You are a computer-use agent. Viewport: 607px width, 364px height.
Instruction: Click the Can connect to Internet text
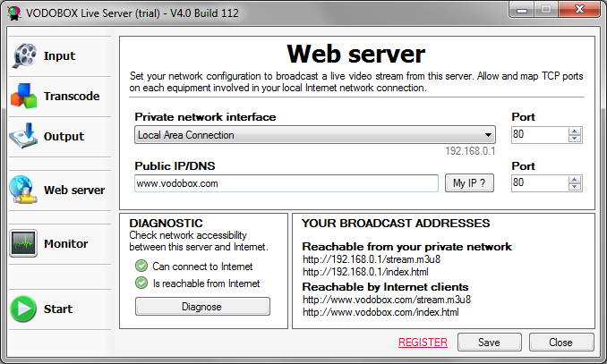click(x=202, y=267)
